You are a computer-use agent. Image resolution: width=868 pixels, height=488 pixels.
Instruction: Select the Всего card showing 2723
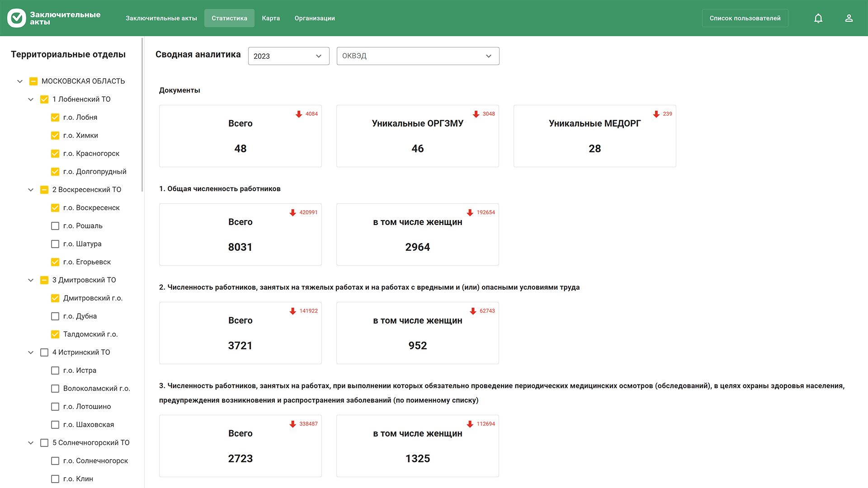[x=241, y=446]
